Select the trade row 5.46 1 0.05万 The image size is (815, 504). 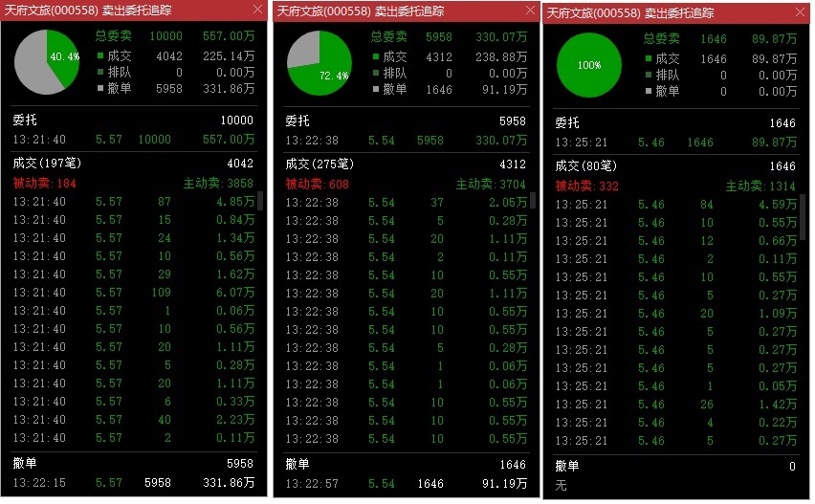pyautogui.click(x=675, y=386)
